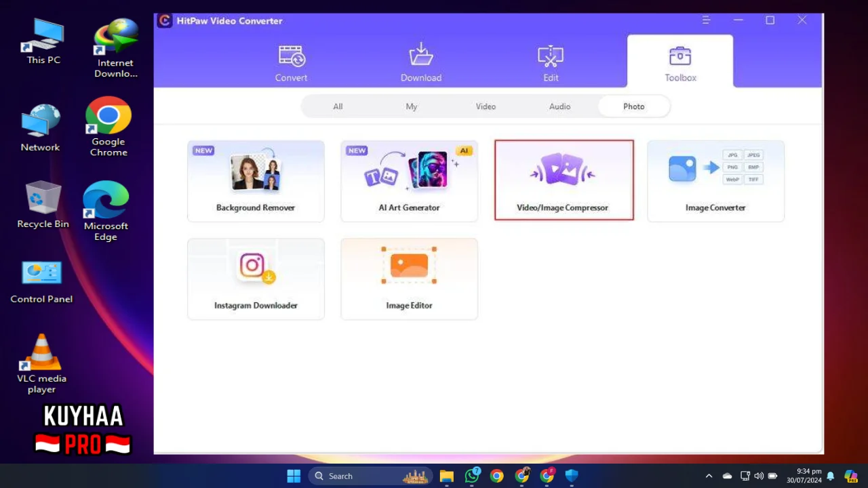Open network status tray icon
The image size is (868, 488).
tap(745, 476)
